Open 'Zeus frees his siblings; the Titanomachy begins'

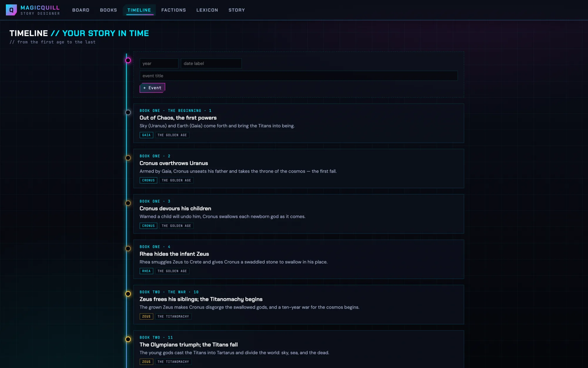201,299
